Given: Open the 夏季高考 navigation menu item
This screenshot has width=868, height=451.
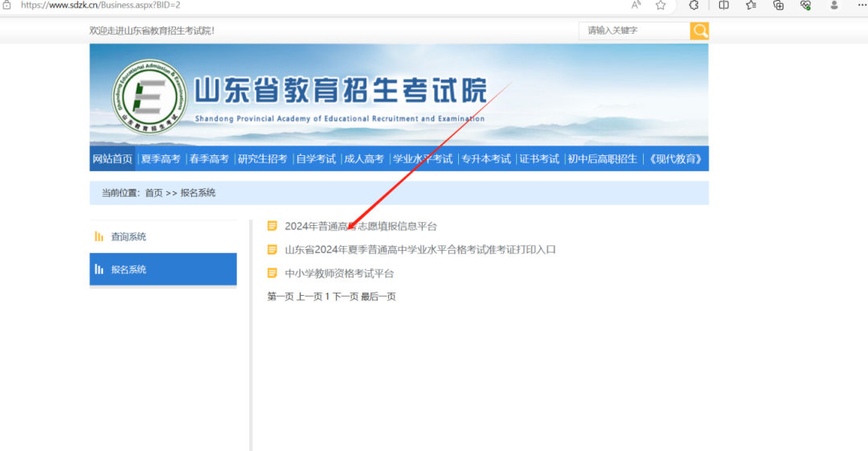Looking at the screenshot, I should (x=161, y=159).
